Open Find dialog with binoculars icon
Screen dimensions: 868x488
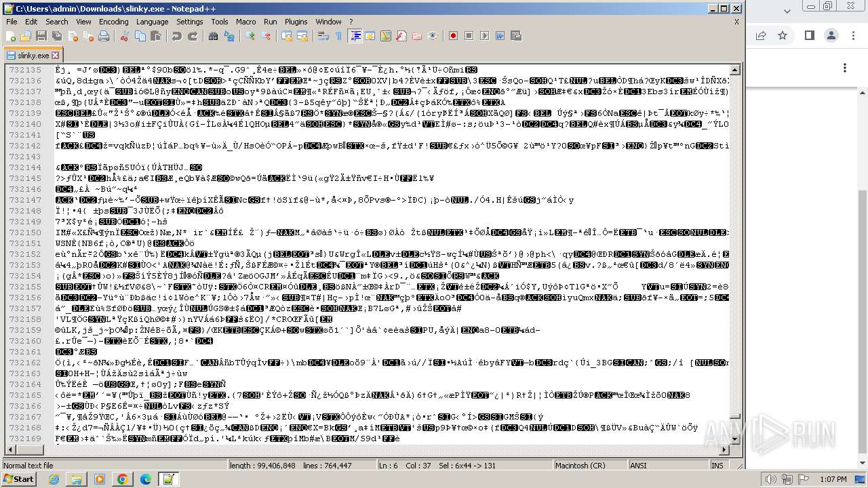click(x=213, y=36)
